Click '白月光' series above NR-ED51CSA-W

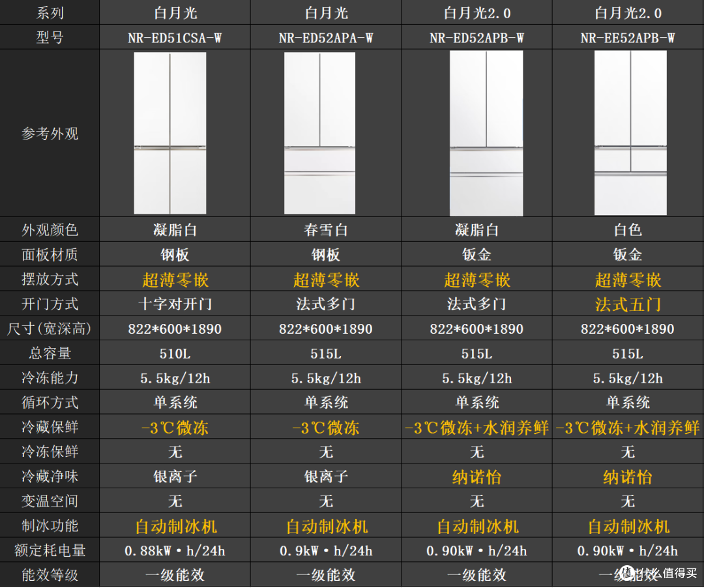pyautogui.click(x=175, y=13)
